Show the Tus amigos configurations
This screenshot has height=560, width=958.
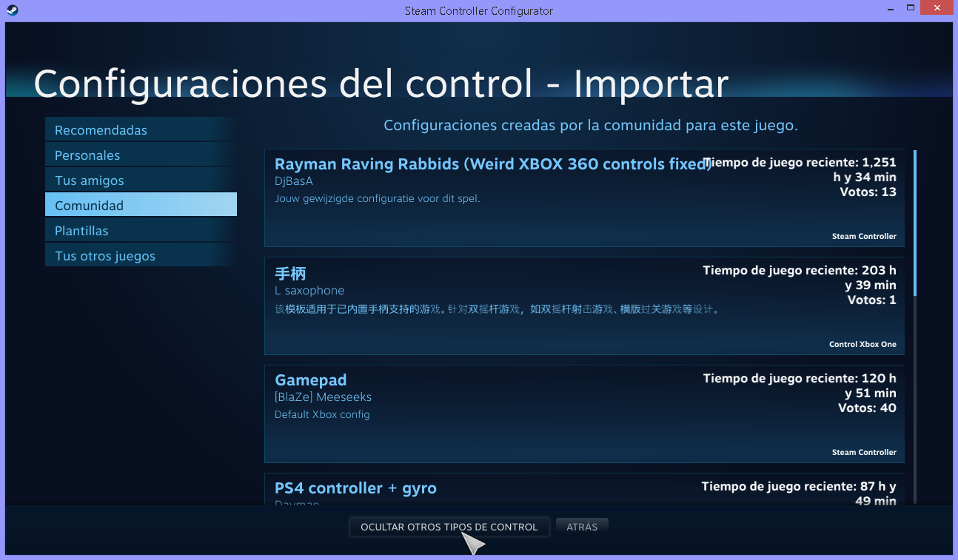(141, 180)
